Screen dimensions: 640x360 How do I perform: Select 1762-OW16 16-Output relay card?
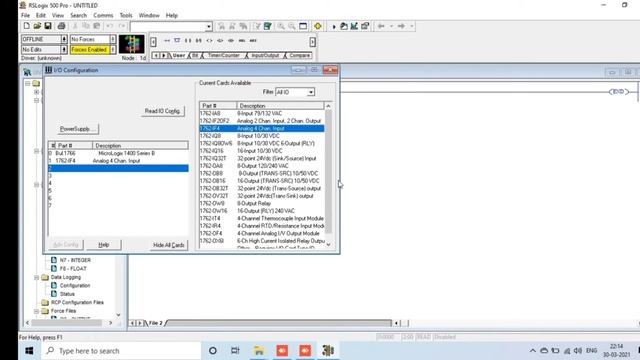pos(262,211)
